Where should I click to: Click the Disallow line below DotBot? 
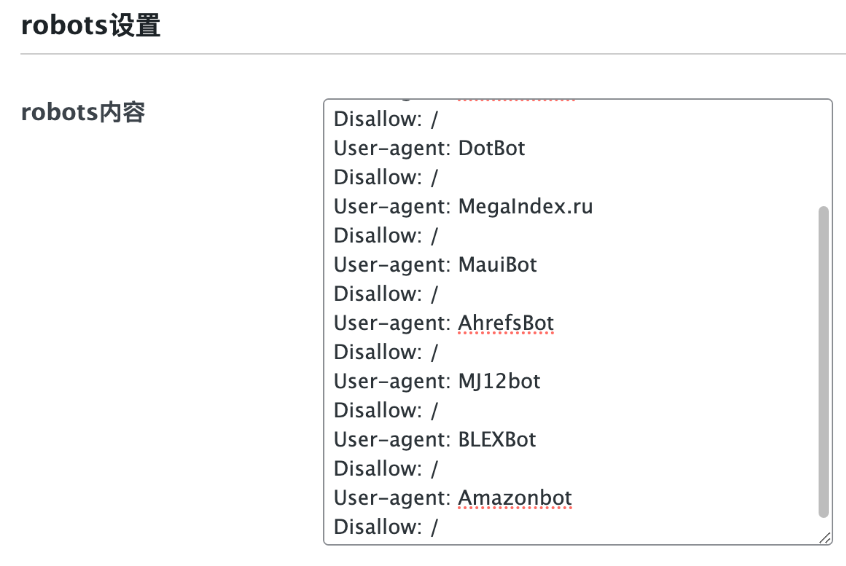(385, 177)
